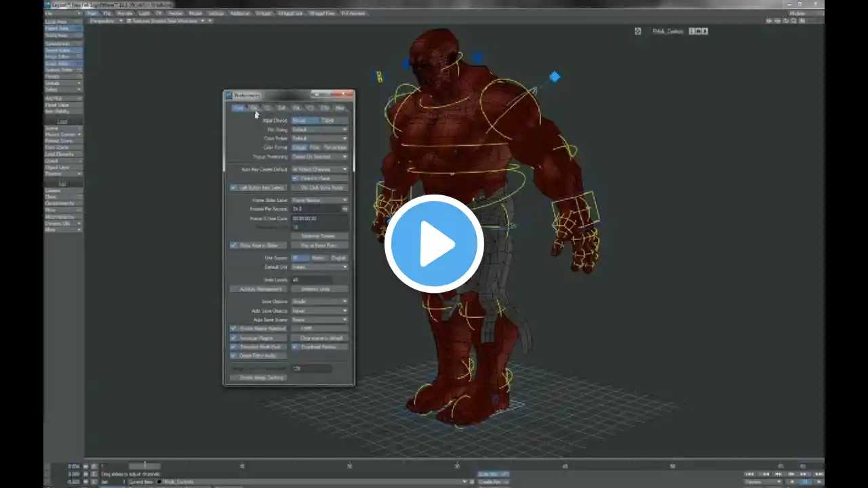Open the Light tab in top menu
The image size is (868, 488).
(144, 13)
